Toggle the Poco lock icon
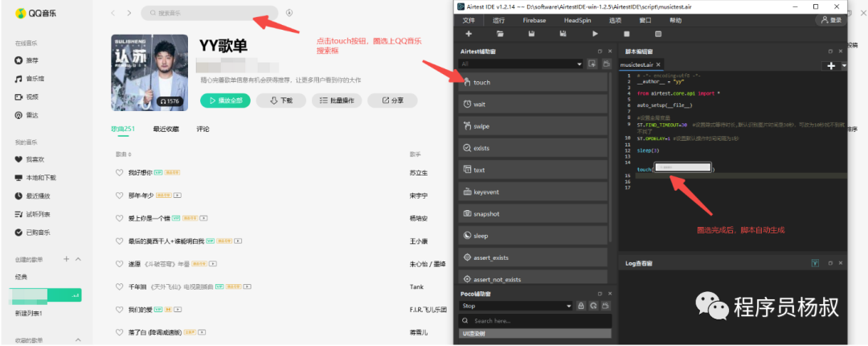The image size is (868, 346). point(581,306)
